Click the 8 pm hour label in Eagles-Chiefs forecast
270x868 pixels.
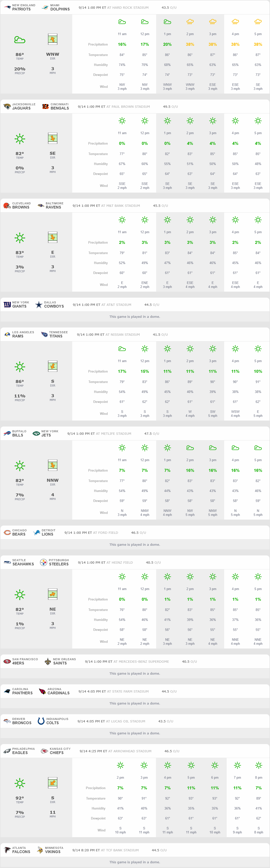[259, 778]
